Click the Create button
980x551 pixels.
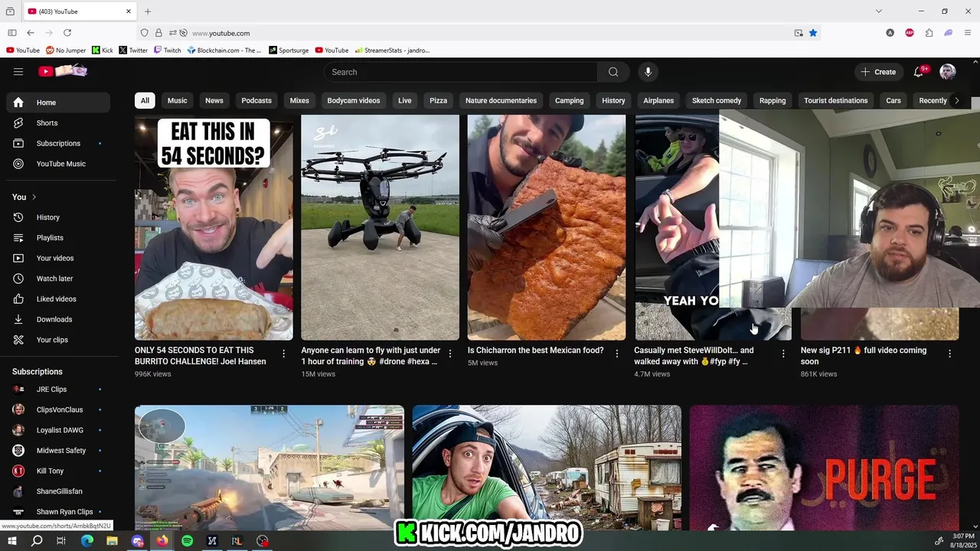(877, 72)
